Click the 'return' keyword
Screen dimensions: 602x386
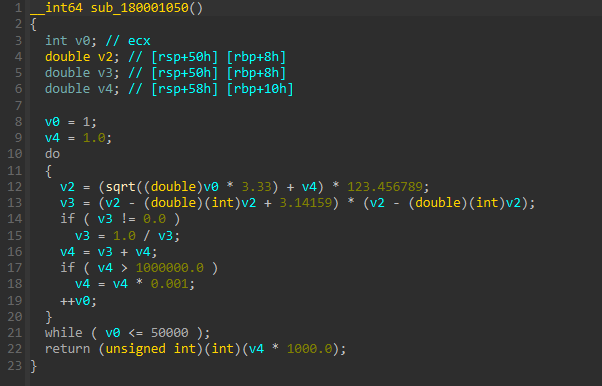tap(68, 349)
